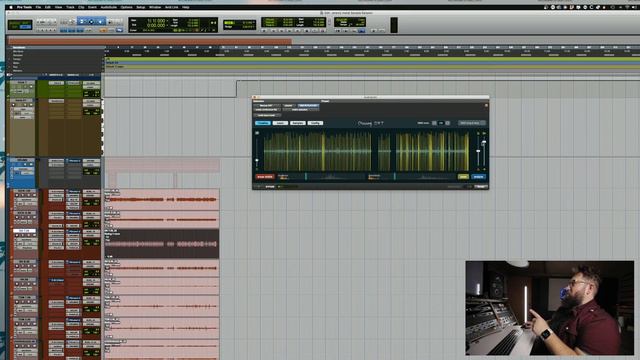Open the AudioSuite menu
Screen dimensions: 640x360
tap(109, 7)
